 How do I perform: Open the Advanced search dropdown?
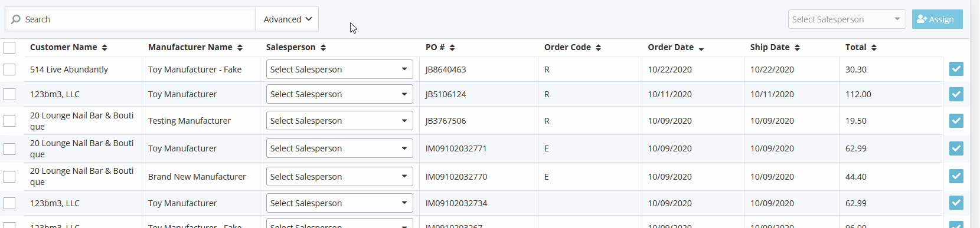pyautogui.click(x=287, y=19)
